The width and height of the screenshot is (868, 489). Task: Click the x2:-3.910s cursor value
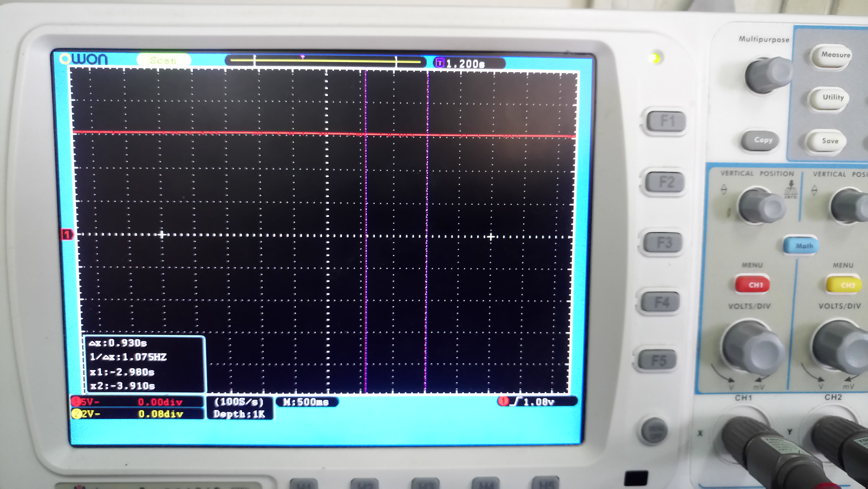122,386
